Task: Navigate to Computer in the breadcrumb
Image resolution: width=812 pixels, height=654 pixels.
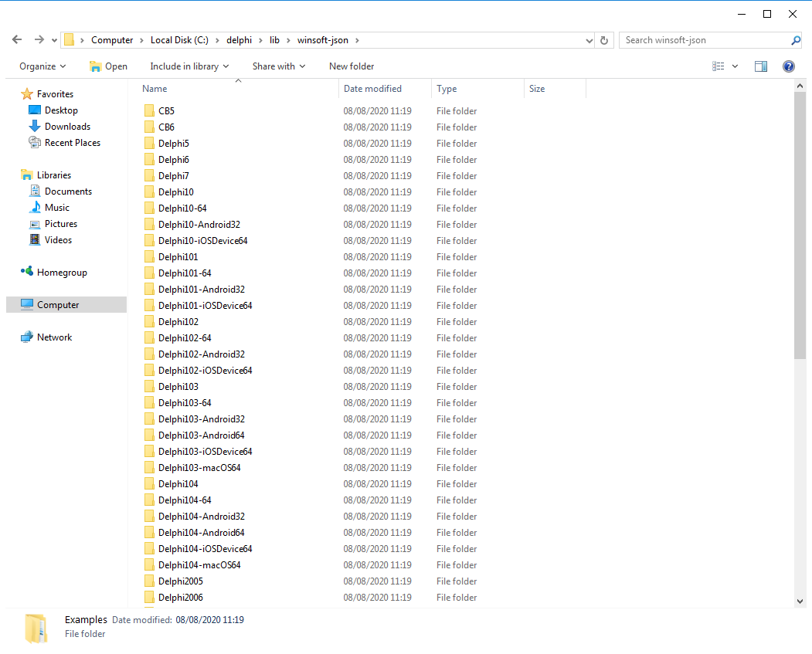Action: click(112, 40)
